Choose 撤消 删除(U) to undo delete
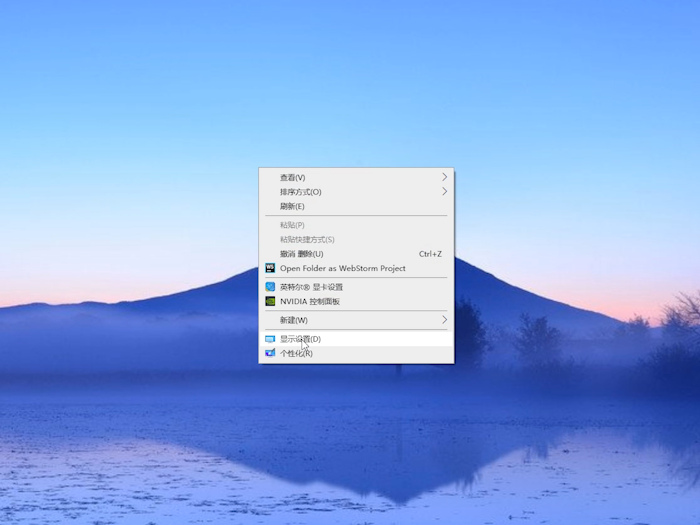This screenshot has height=525, width=700. pyautogui.click(x=301, y=254)
